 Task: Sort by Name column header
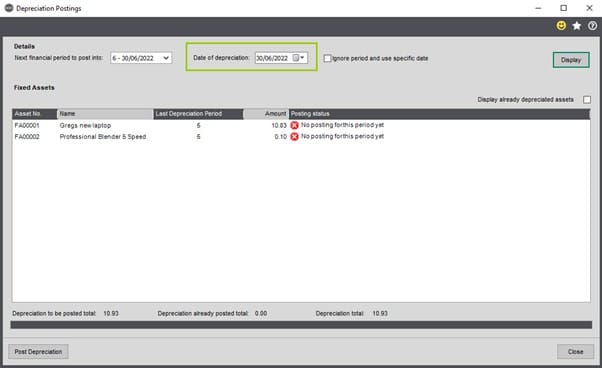105,114
